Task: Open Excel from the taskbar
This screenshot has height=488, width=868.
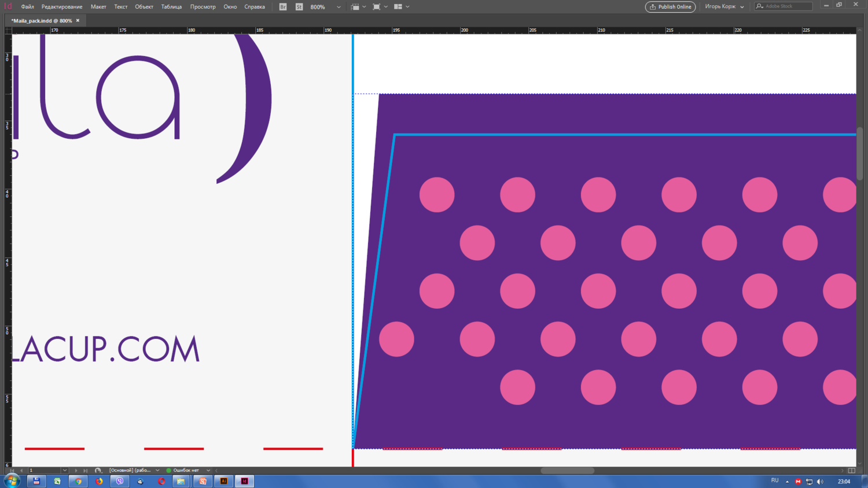Action: (57, 481)
